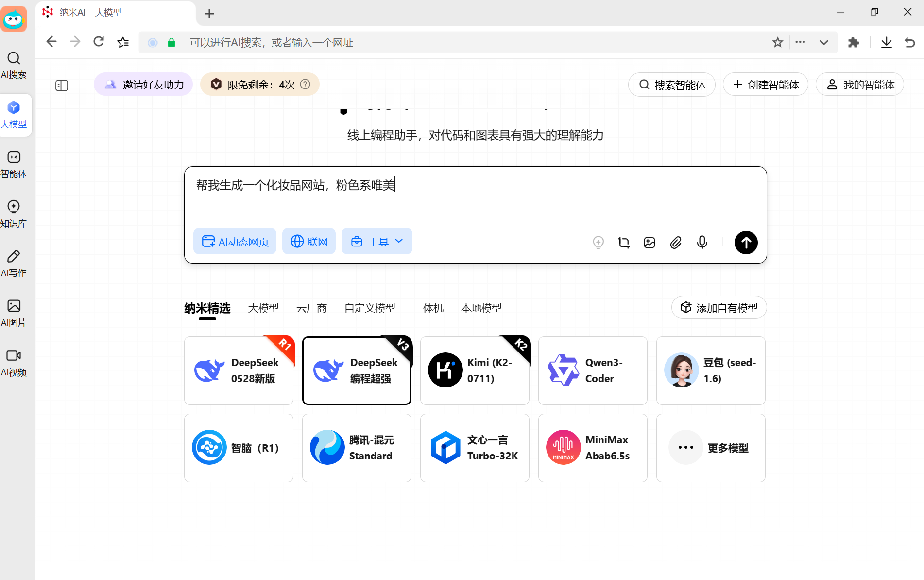Switch to the 云厂商 tab
The width and height of the screenshot is (924, 580).
click(x=311, y=308)
